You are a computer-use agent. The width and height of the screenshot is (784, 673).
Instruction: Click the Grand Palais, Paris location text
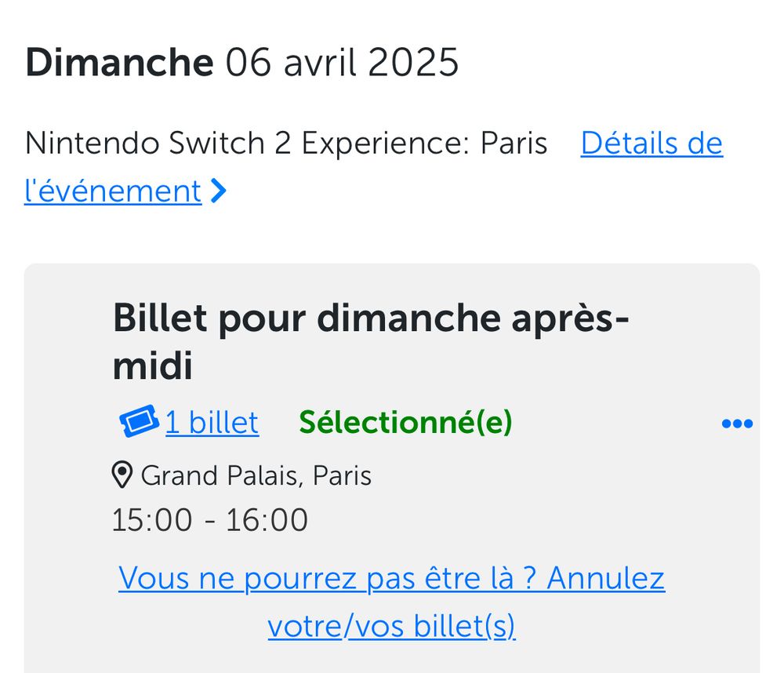tap(256, 475)
